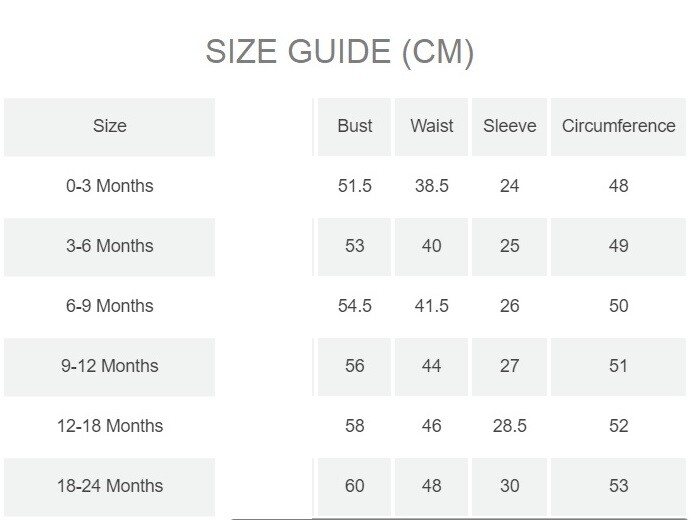Click the Bust column header
This screenshot has height=520, width=697.
click(x=355, y=126)
